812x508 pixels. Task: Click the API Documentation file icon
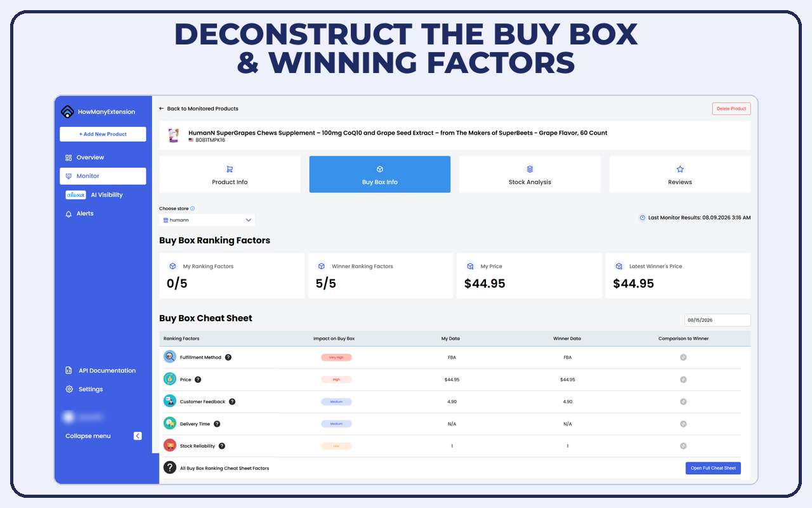click(69, 371)
